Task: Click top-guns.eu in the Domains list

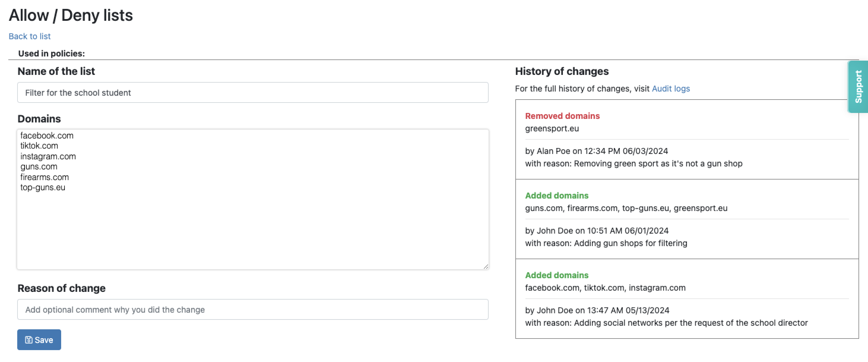Action: point(43,188)
